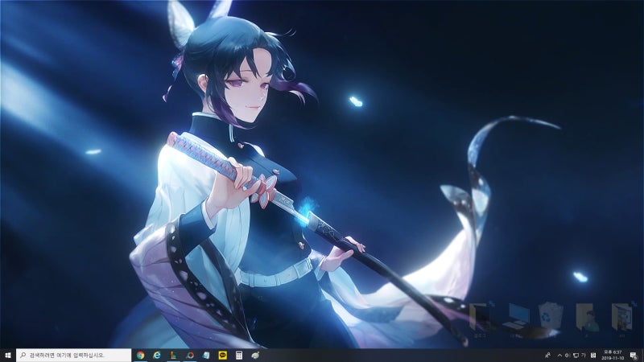Toggle the Korean 가 input mode indicator

tap(583, 356)
